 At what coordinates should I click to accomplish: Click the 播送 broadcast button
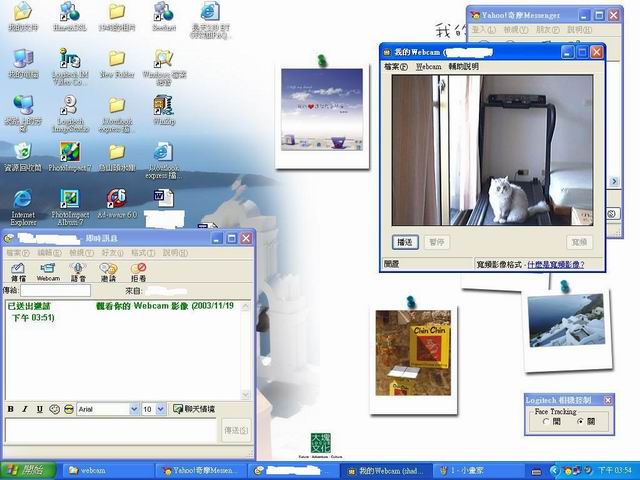coord(405,242)
